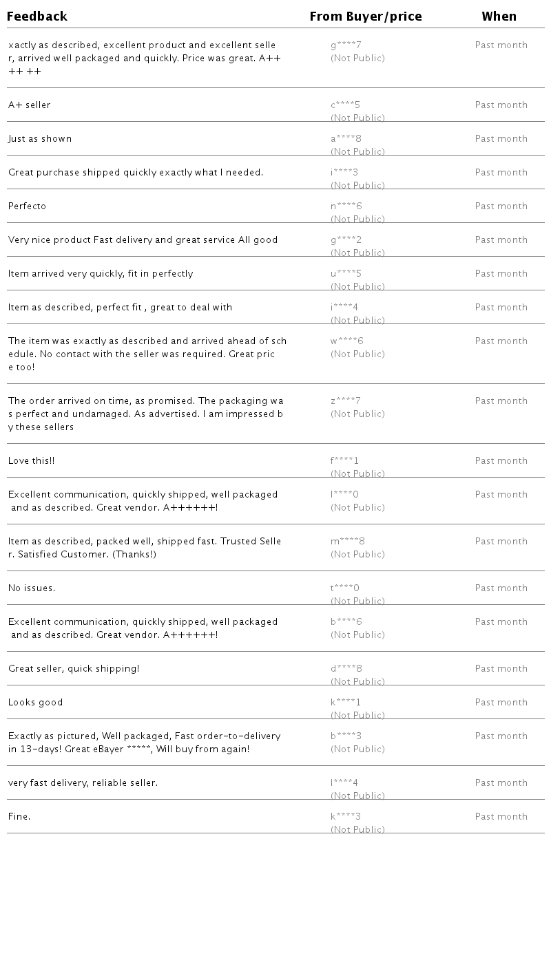Click buyer z****7 username
The height and width of the screenshot is (980, 551).
pos(346,401)
